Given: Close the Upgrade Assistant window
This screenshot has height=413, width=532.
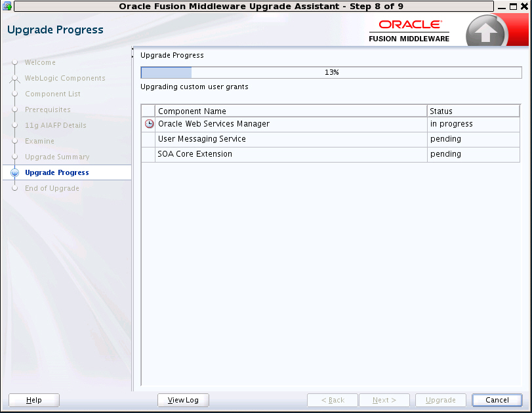Looking at the screenshot, I should click(x=524, y=7).
